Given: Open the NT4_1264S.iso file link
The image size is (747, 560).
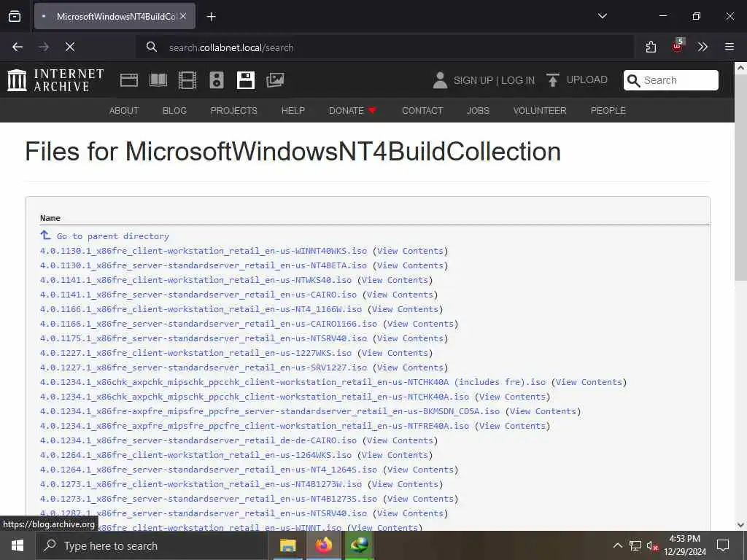Looking at the screenshot, I should pos(209,470).
